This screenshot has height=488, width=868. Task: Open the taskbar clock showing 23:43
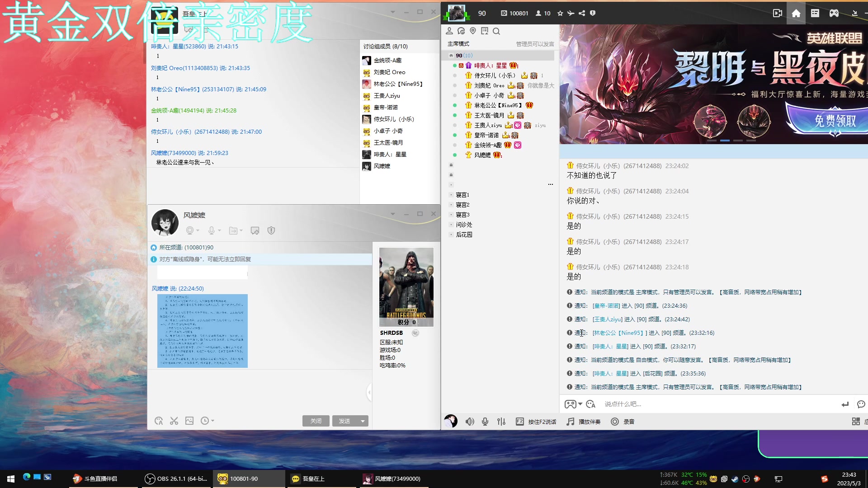click(x=849, y=479)
